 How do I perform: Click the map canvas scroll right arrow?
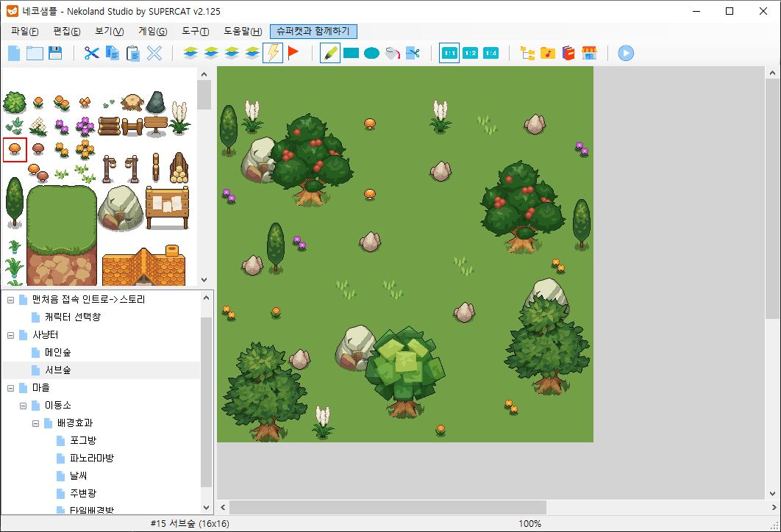tap(773, 508)
